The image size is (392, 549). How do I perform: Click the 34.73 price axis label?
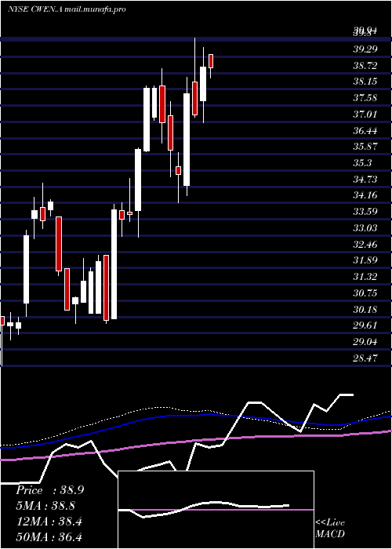click(x=365, y=180)
